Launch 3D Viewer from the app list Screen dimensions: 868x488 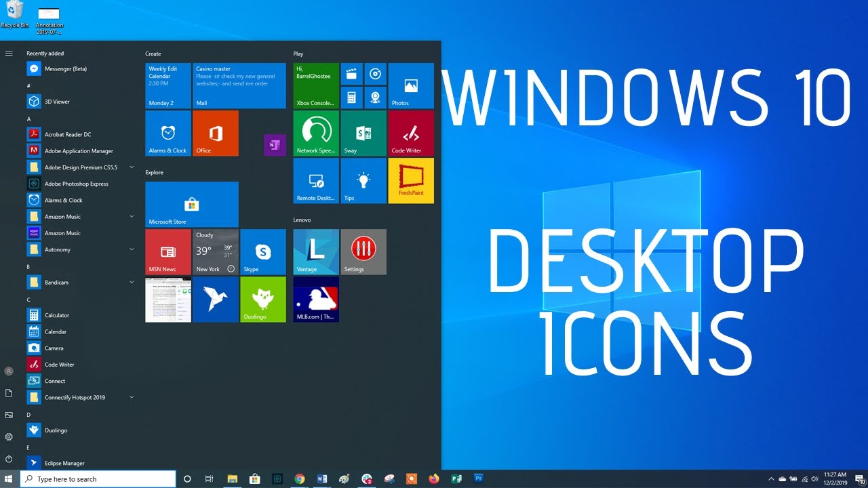[80, 102]
